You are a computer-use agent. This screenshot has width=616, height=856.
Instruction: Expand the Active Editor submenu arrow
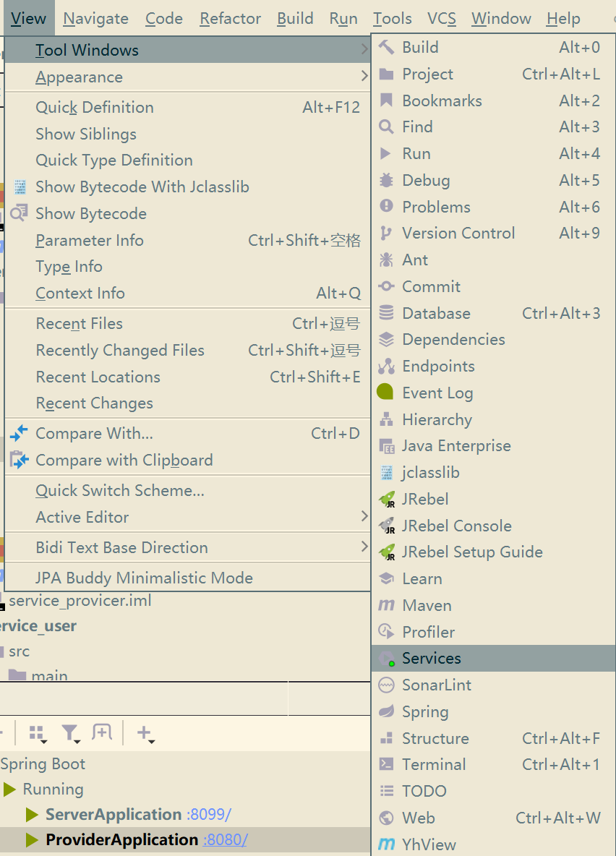pos(364,516)
